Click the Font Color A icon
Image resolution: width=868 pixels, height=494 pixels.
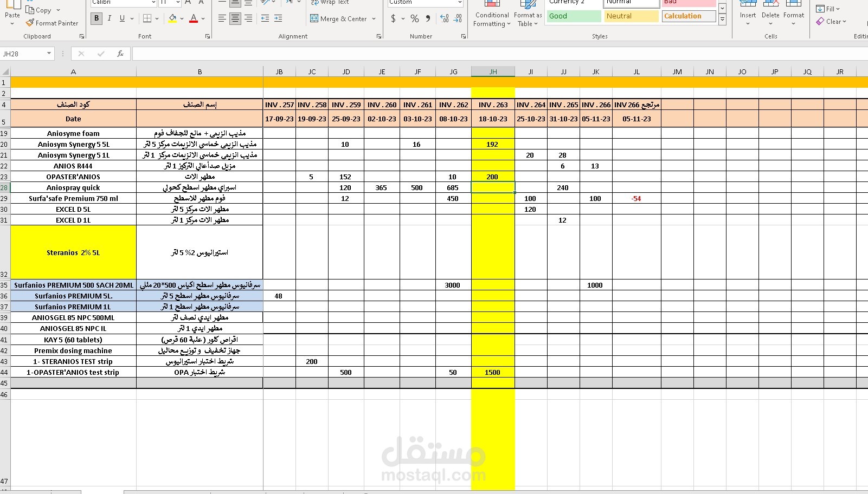coord(194,18)
